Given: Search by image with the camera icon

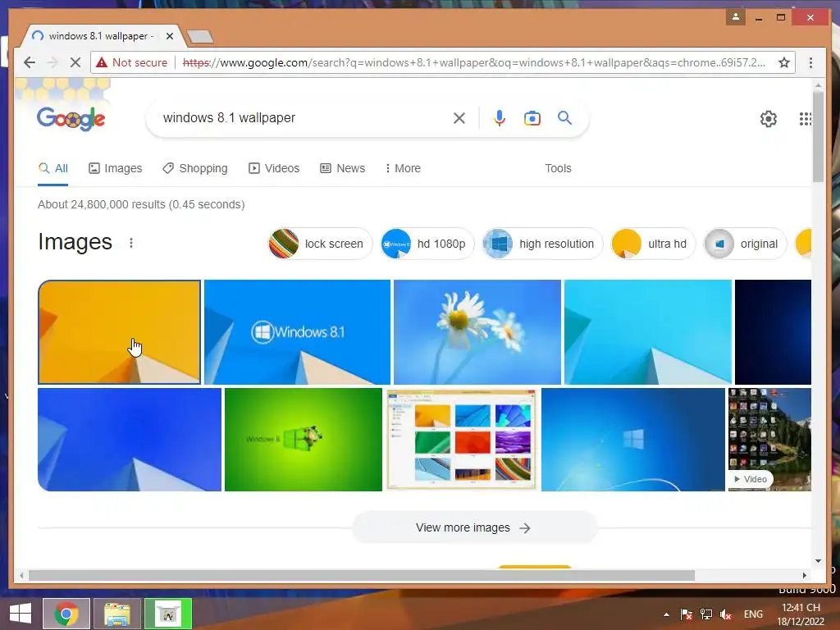Looking at the screenshot, I should pos(532,118).
